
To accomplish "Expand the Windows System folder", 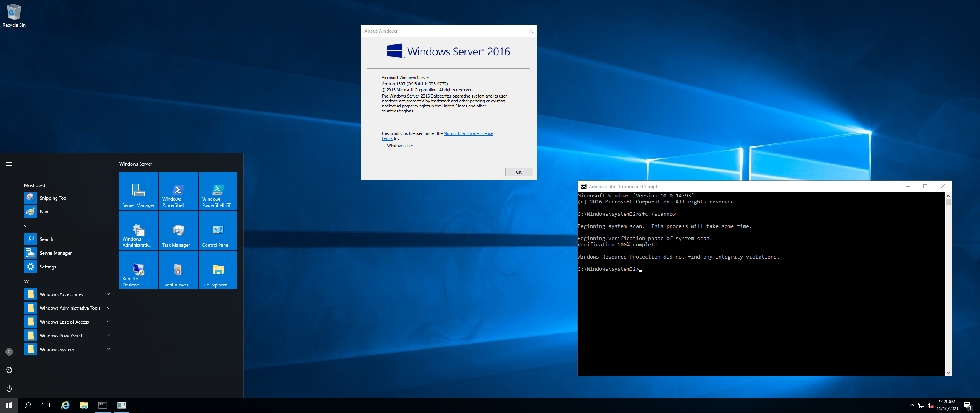I will pos(67,350).
